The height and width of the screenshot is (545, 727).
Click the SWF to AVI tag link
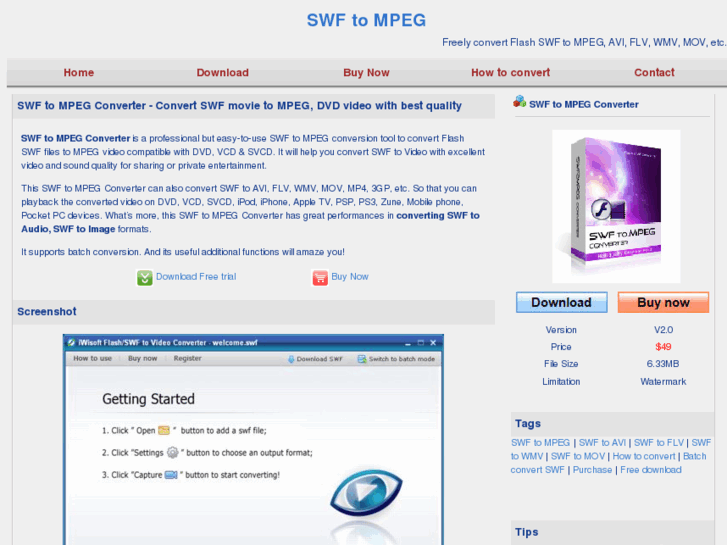[602, 442]
